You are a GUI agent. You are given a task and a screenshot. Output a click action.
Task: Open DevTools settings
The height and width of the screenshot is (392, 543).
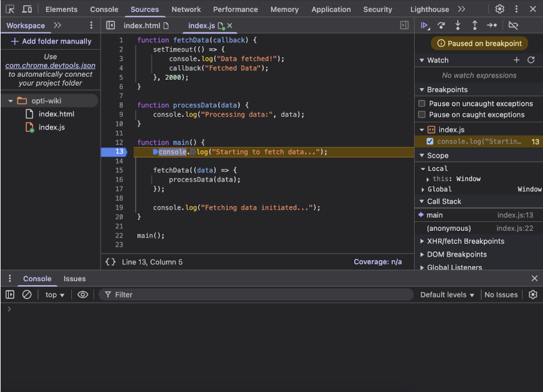click(x=500, y=9)
